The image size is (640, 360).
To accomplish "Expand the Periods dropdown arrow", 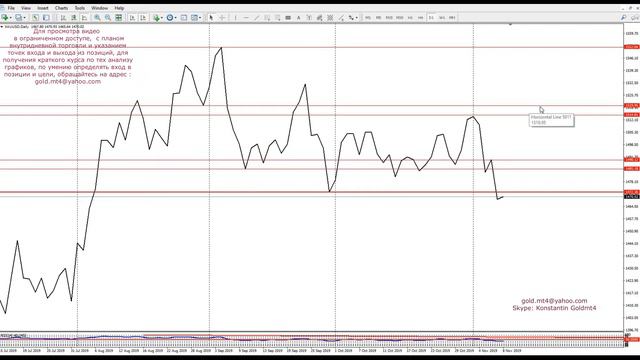I will click(x=176, y=18).
